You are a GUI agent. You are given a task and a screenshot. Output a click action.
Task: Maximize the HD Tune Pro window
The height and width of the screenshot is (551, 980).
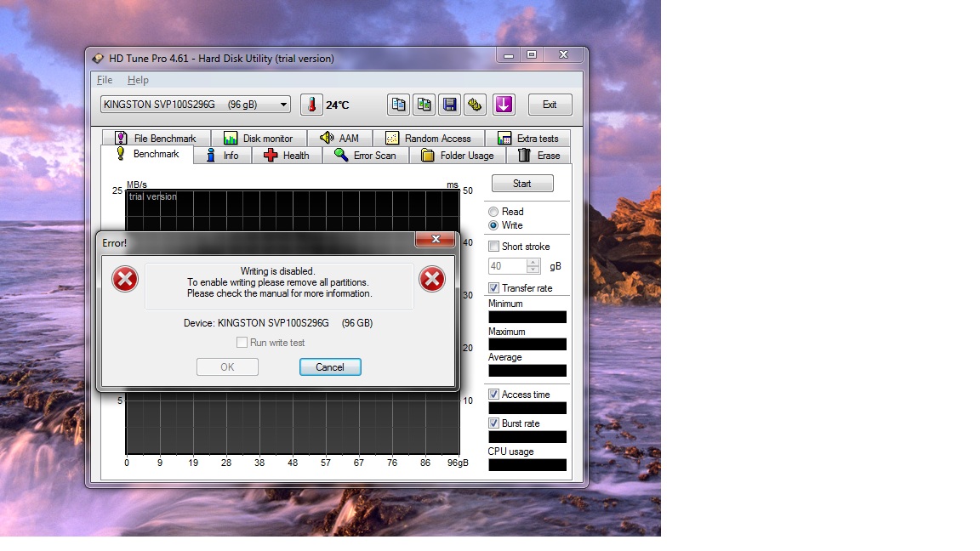[x=532, y=55]
